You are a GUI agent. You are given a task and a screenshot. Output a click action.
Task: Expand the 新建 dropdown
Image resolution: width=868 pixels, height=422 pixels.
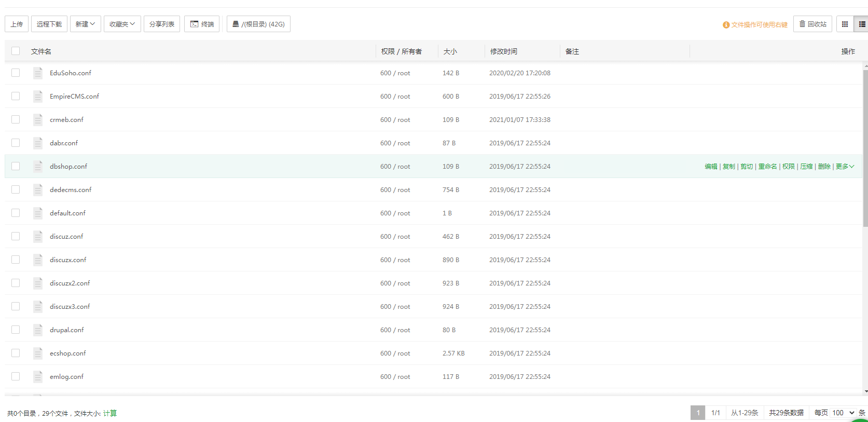pyautogui.click(x=85, y=24)
